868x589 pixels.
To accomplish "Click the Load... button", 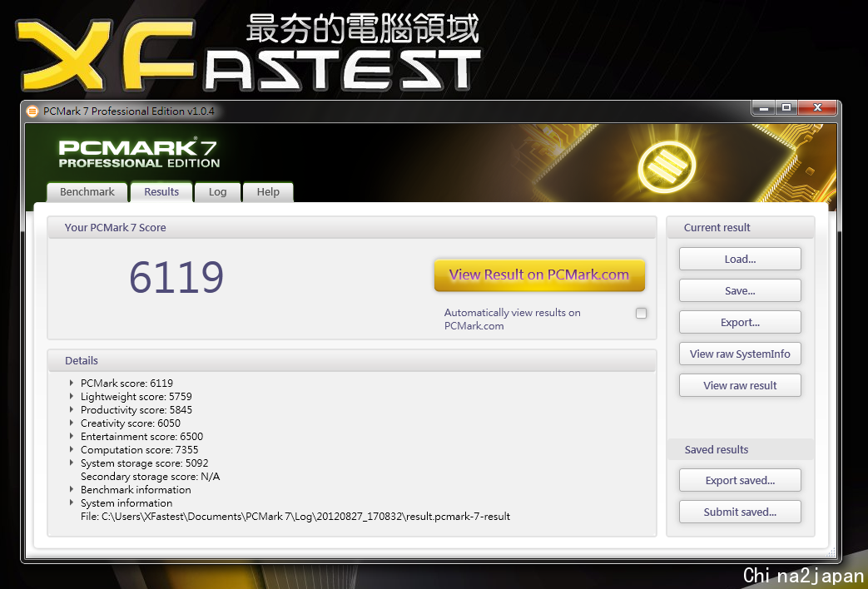I will [x=740, y=259].
